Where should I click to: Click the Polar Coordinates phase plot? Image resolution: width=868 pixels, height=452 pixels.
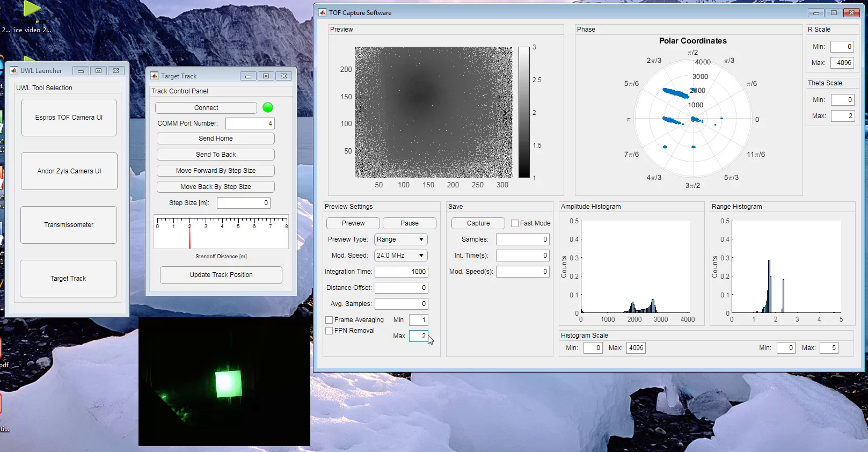[x=692, y=119]
